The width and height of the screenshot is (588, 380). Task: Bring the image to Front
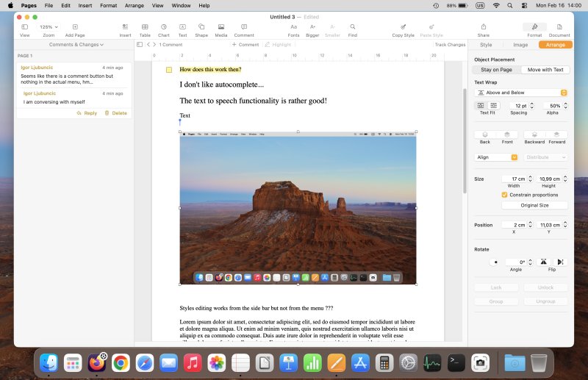pos(507,135)
